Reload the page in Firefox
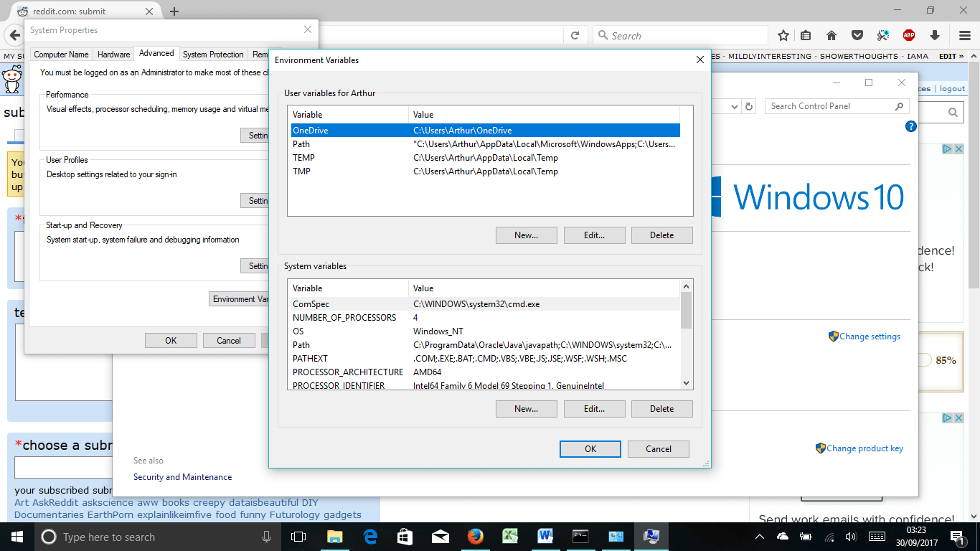 (575, 35)
